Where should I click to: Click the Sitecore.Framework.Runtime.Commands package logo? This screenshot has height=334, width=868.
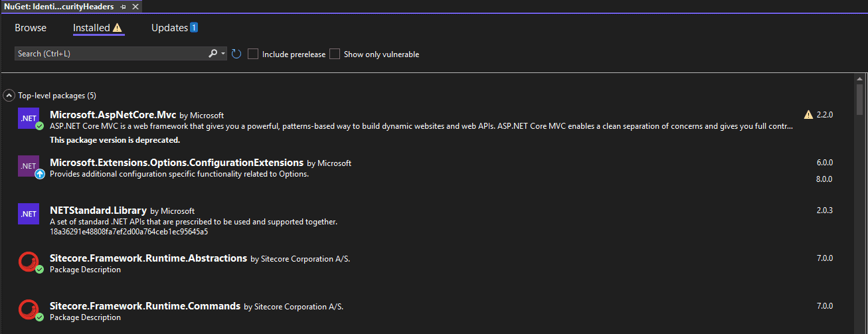coord(29,310)
